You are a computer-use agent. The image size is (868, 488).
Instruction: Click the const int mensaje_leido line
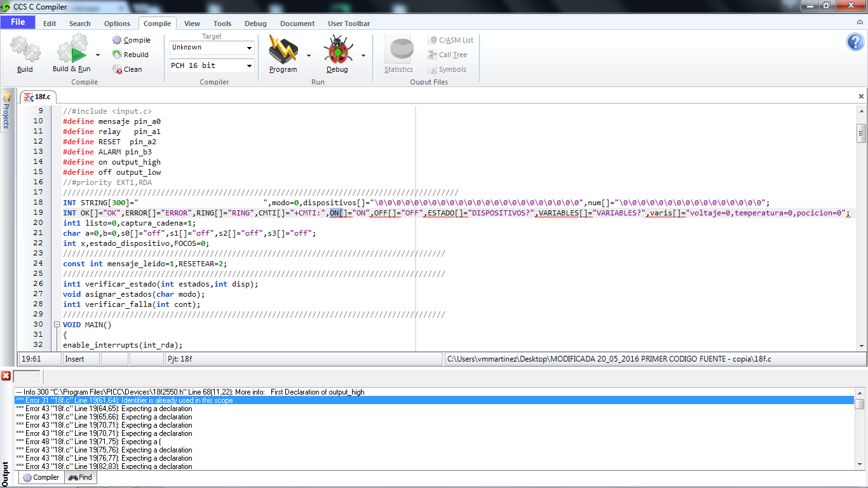tap(145, 264)
